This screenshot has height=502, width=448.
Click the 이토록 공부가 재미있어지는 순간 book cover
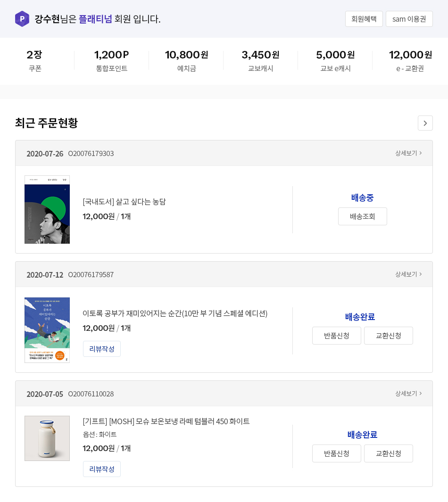click(x=47, y=330)
